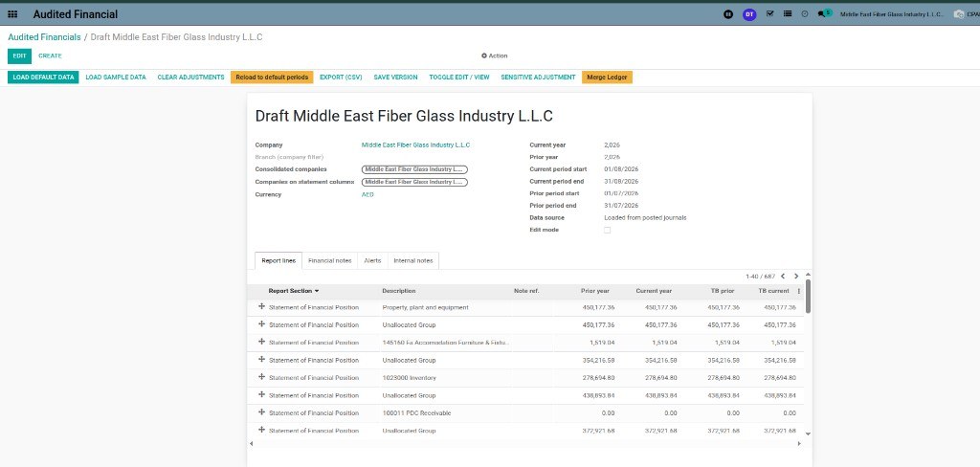Click Reload to default periods
This screenshot has height=467, width=980.
click(x=272, y=78)
